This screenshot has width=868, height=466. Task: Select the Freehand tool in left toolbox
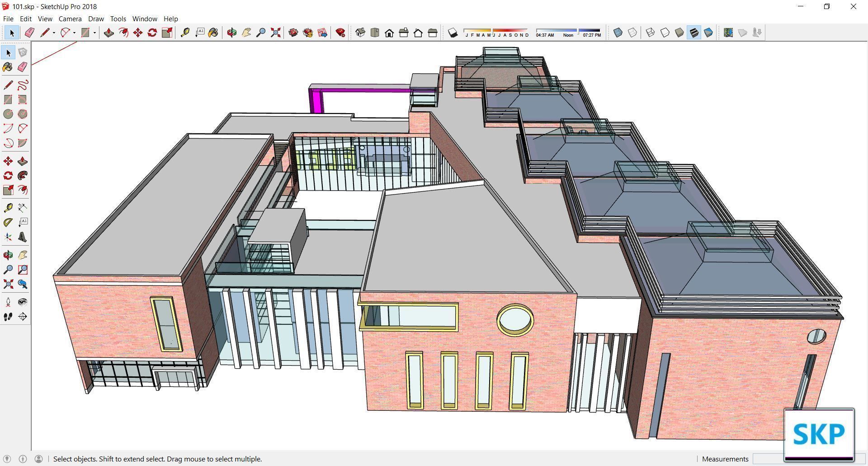pos(23,85)
